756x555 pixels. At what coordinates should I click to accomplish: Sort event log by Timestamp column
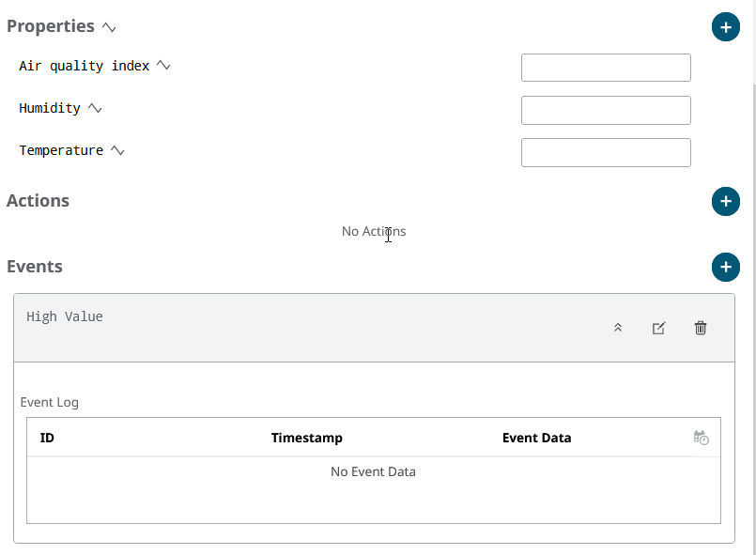click(x=306, y=438)
